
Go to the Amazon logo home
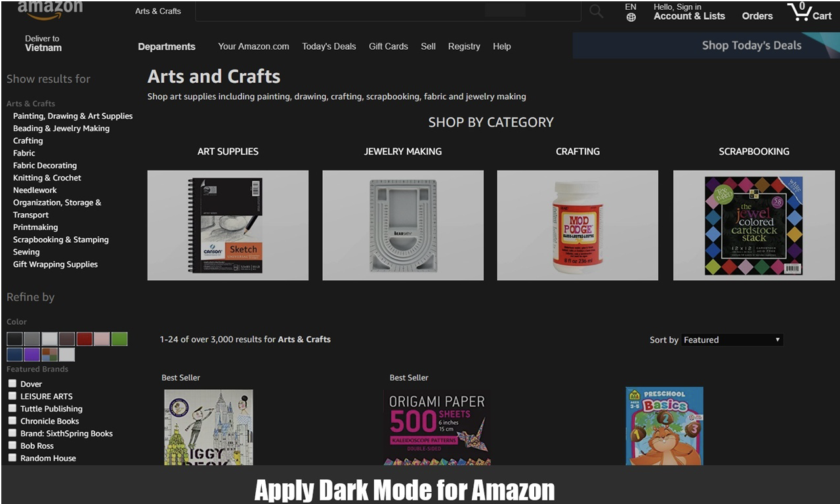click(x=50, y=9)
